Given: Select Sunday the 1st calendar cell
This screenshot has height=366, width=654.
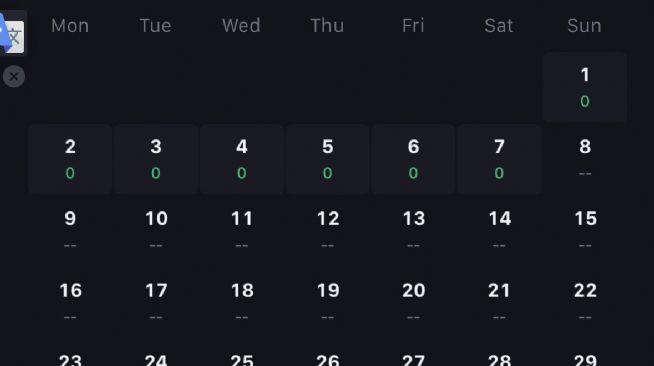Looking at the screenshot, I should tap(585, 87).
